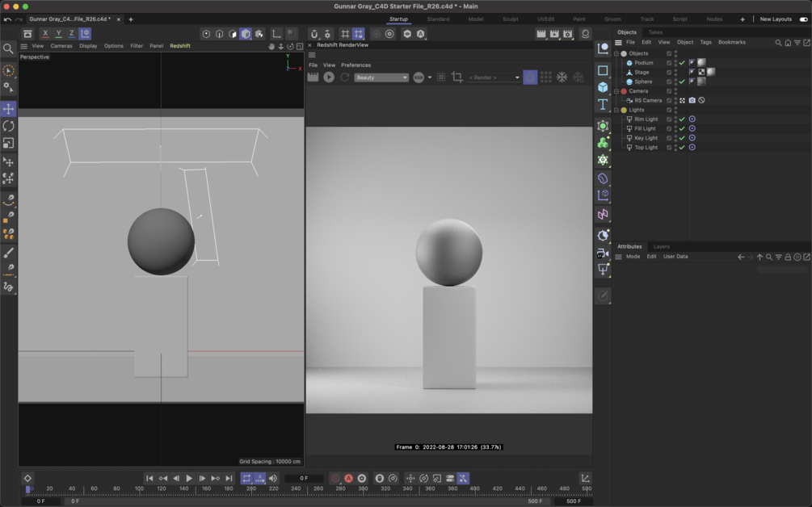The image size is (812, 507).
Task: Toggle the Y axis lock
Action: [58, 34]
